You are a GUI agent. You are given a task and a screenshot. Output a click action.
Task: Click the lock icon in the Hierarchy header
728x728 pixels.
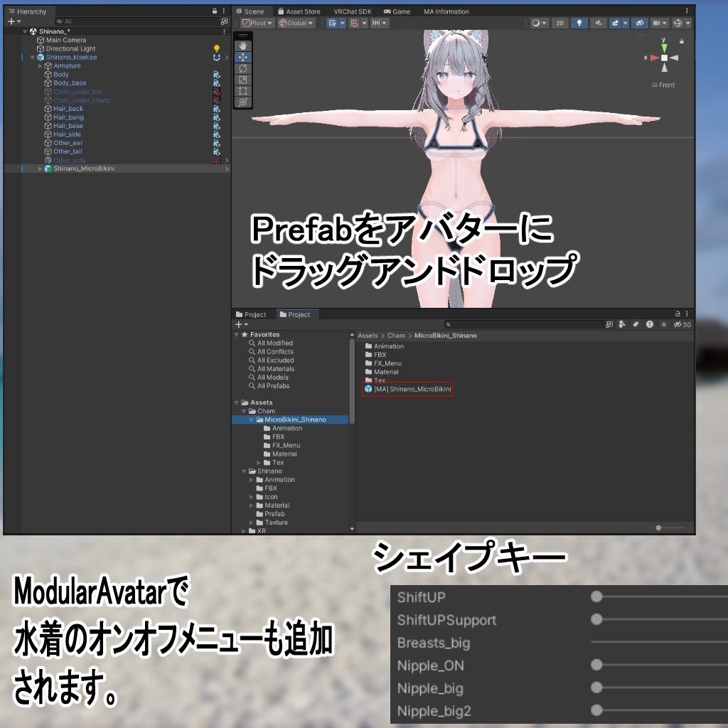coord(213,11)
